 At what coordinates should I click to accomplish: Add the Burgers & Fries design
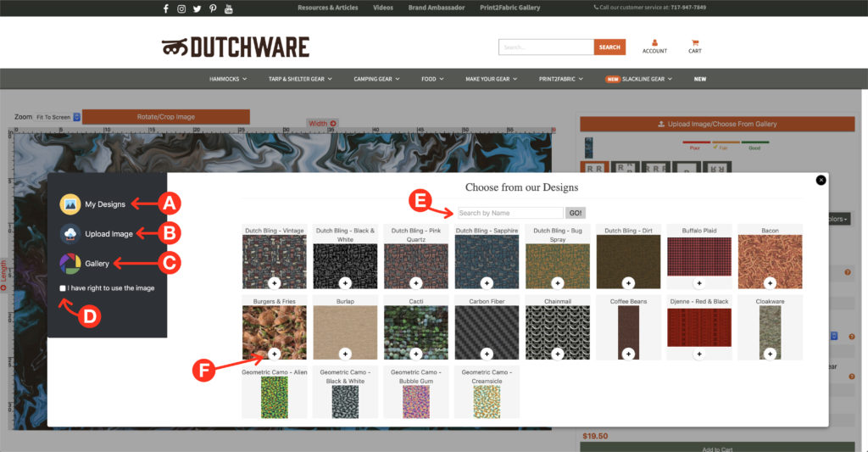click(274, 354)
